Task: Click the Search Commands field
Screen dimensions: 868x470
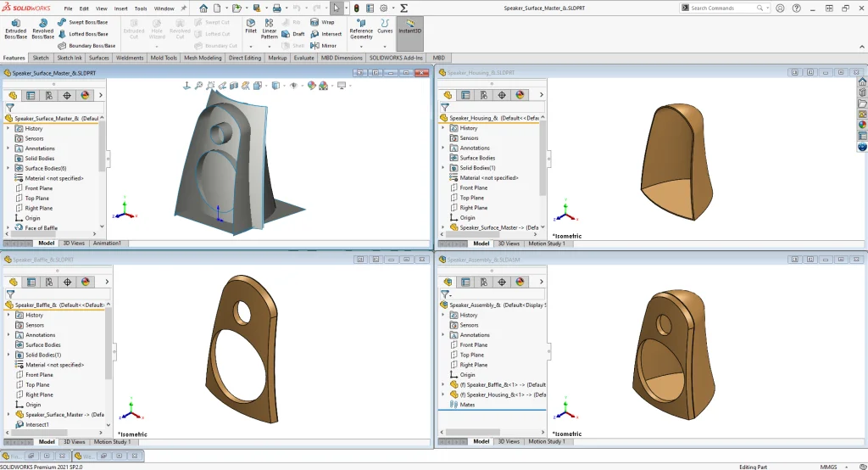Action: coord(725,8)
